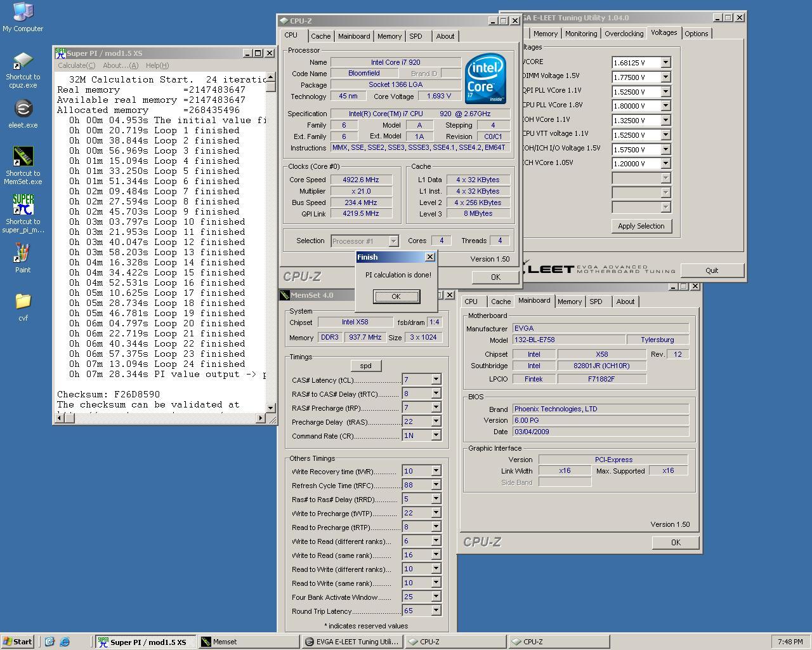
Task: Open Memory tab in lower CPU-Z
Action: click(569, 302)
